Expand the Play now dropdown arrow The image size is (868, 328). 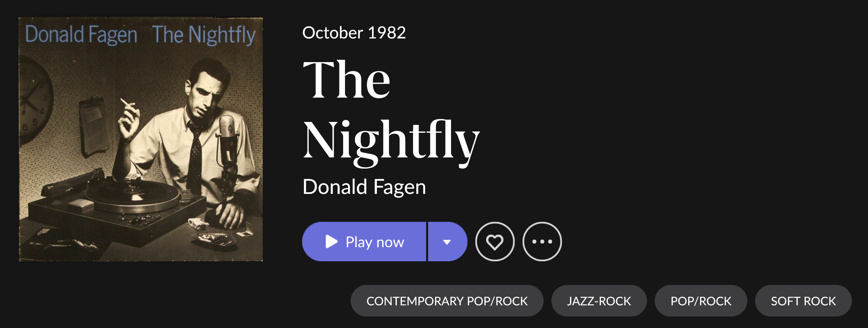point(447,242)
